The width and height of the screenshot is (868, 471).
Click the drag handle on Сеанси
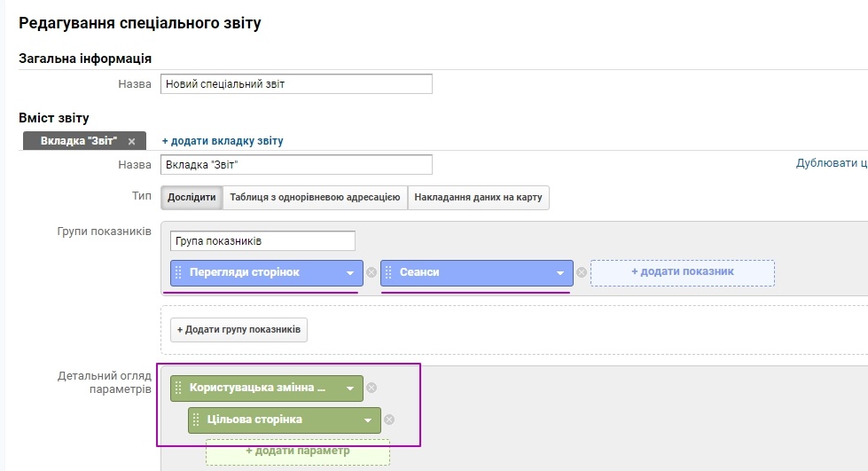pos(388,272)
